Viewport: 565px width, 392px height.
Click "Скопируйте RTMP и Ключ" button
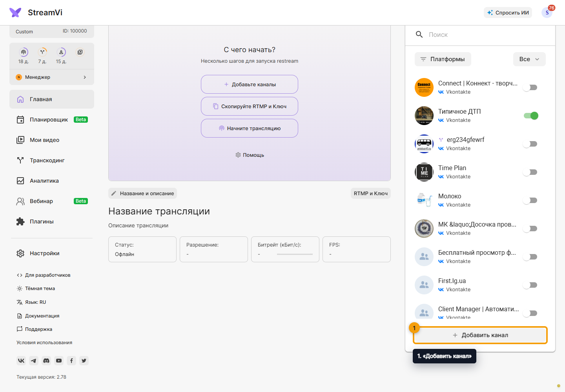[250, 106]
